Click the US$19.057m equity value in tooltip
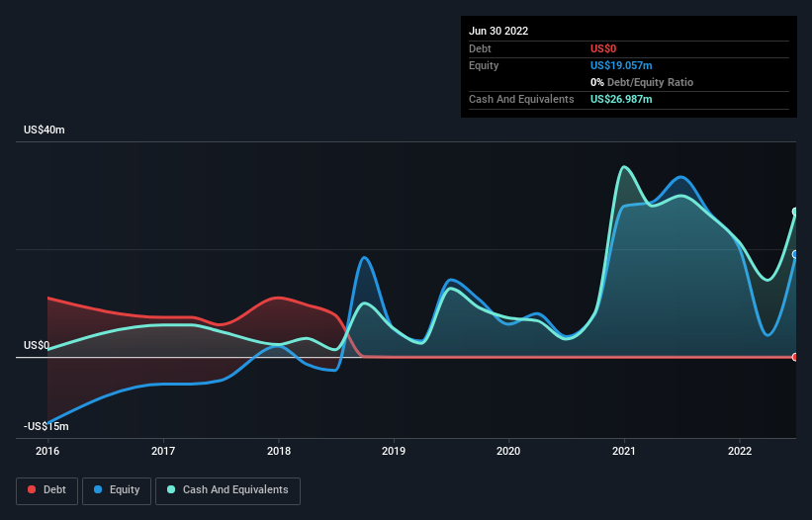The height and width of the screenshot is (520, 812). coord(621,65)
